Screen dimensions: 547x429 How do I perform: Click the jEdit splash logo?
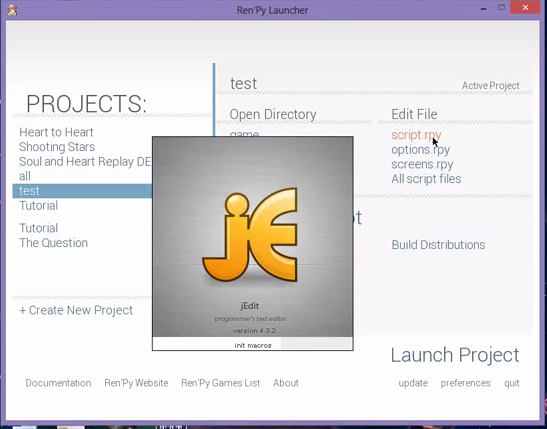tap(250, 234)
